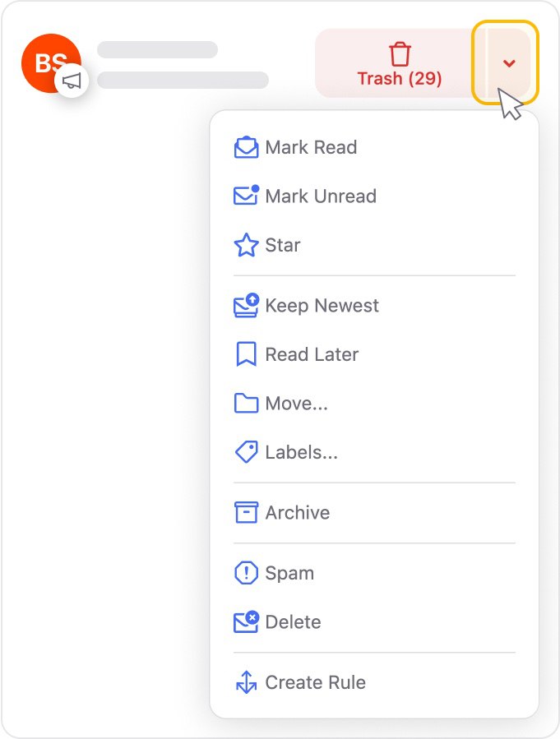Image resolution: width=560 pixels, height=739 pixels.
Task: Click the Mark Read envelope icon
Action: coord(246,147)
